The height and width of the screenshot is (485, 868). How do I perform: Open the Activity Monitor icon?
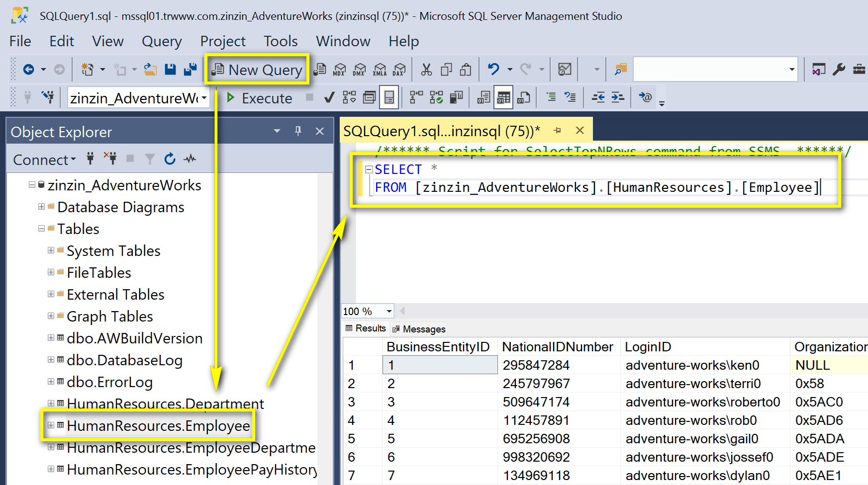565,69
